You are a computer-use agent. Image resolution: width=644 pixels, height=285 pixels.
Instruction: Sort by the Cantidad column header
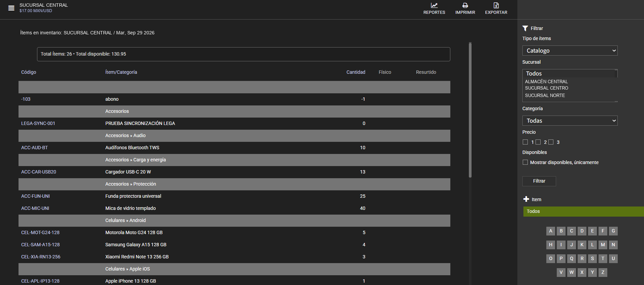click(x=356, y=72)
